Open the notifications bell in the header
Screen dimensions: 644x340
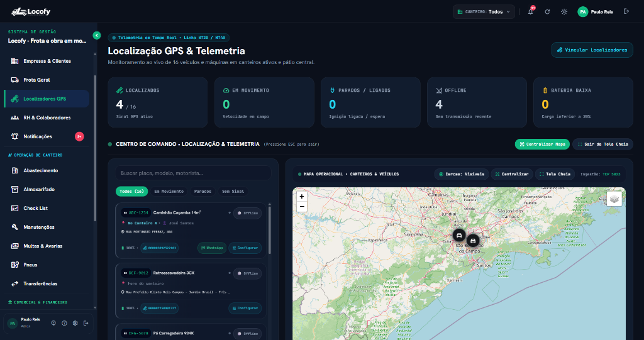click(x=530, y=11)
